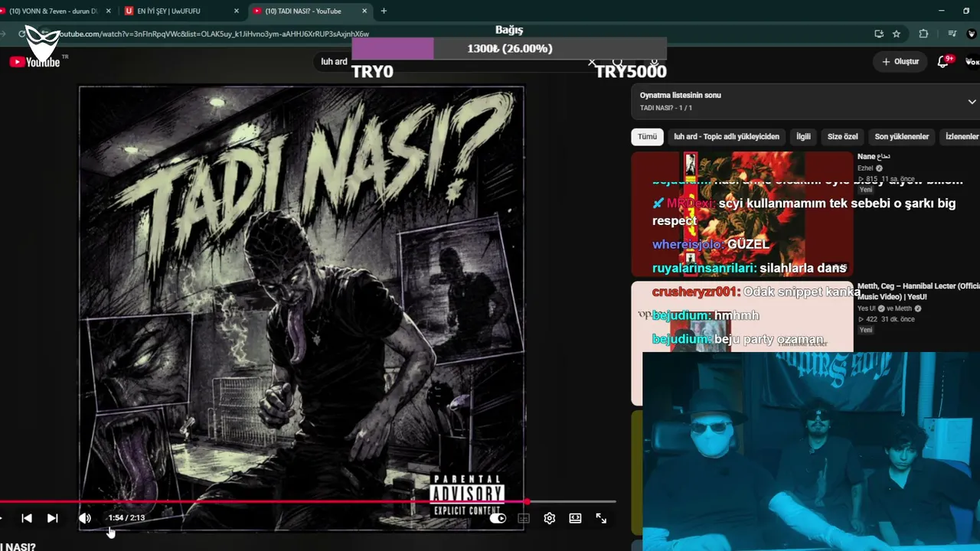Minimize the browser window
Viewport: 980px width, 551px height.
(x=942, y=11)
